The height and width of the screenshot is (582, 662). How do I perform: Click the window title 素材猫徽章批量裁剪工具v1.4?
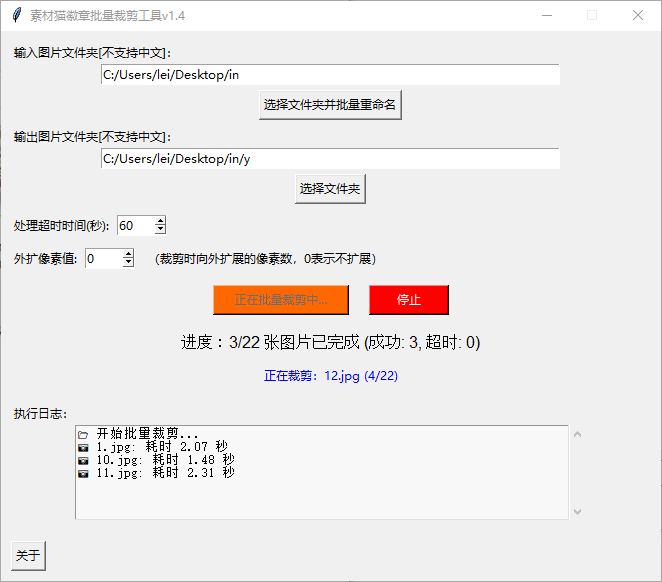point(108,16)
